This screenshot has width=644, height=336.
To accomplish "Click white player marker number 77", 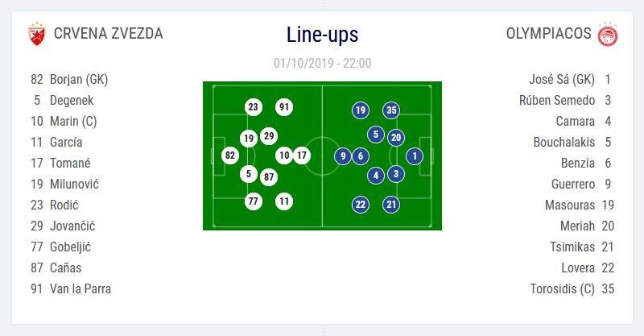I will click(x=254, y=201).
